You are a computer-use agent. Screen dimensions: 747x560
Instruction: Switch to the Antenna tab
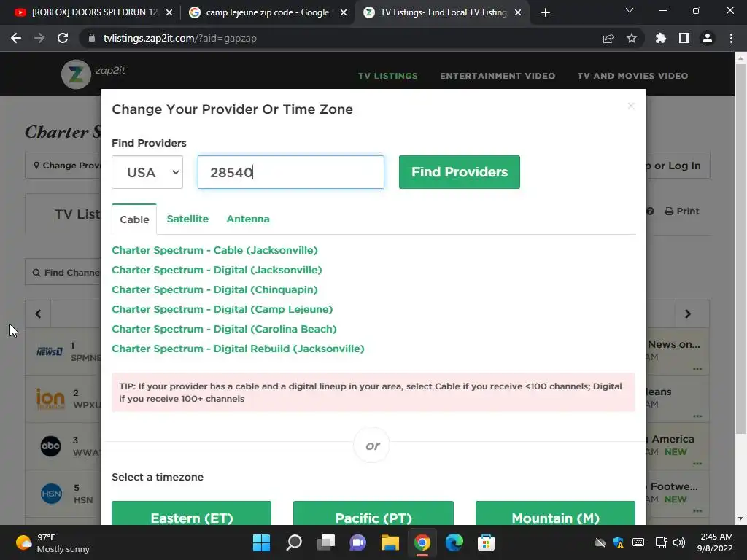tap(248, 219)
